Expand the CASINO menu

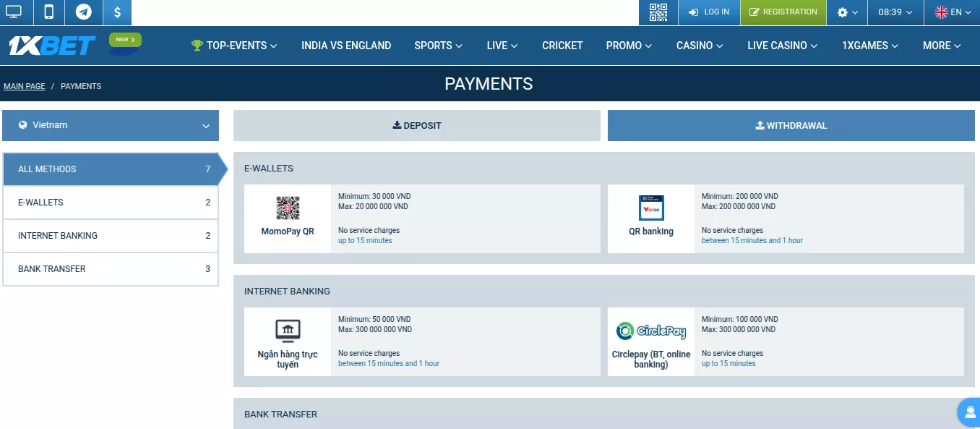click(700, 46)
